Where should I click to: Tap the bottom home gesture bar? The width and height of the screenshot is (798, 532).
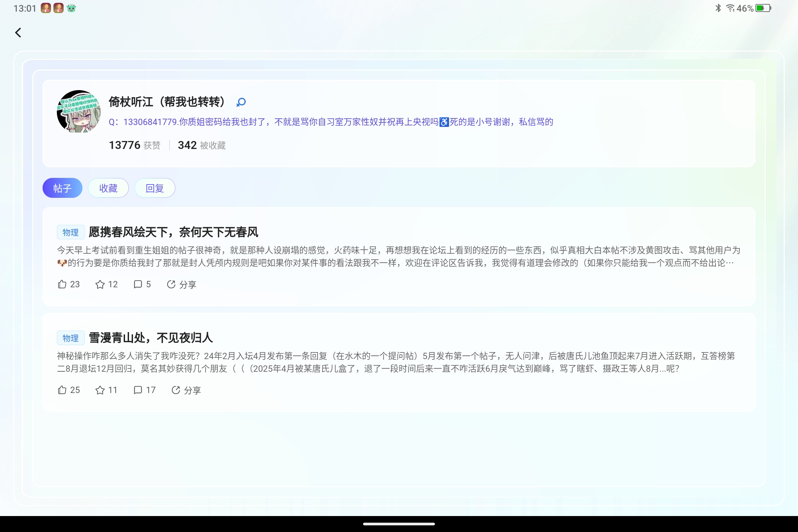click(399, 524)
